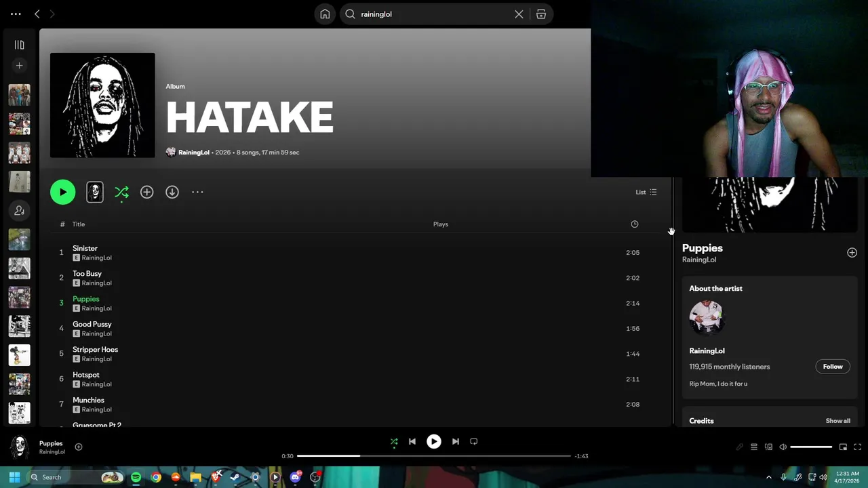Clear the raininglol search text
Image resolution: width=868 pixels, height=488 pixels.
pyautogui.click(x=519, y=14)
